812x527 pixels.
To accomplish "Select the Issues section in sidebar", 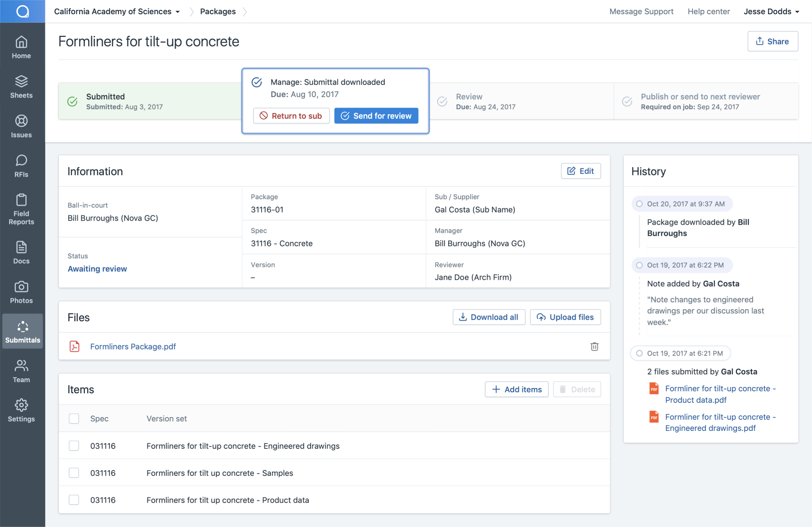I will point(21,127).
